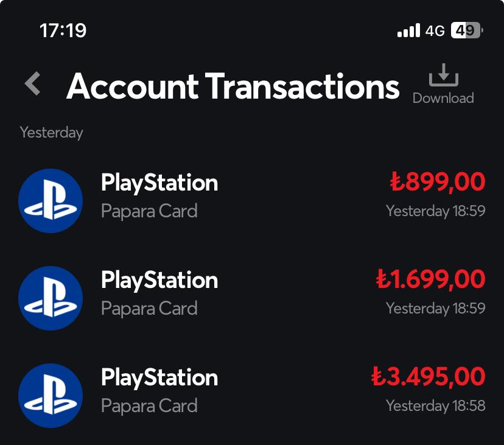Screen dimensions: 504x445
Task: Tap the PlayStation merchant name on the middle transaction
Action: (x=159, y=281)
